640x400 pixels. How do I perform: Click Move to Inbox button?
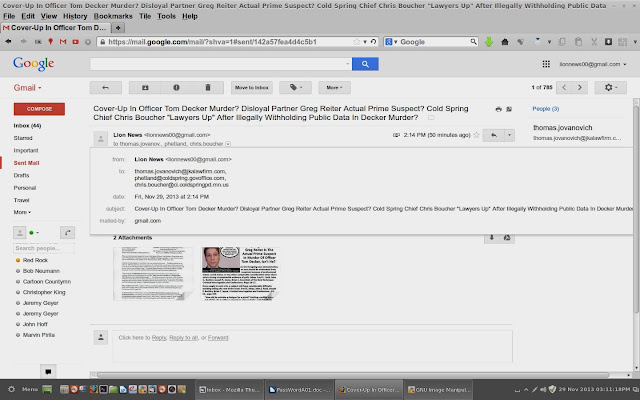tap(251, 87)
